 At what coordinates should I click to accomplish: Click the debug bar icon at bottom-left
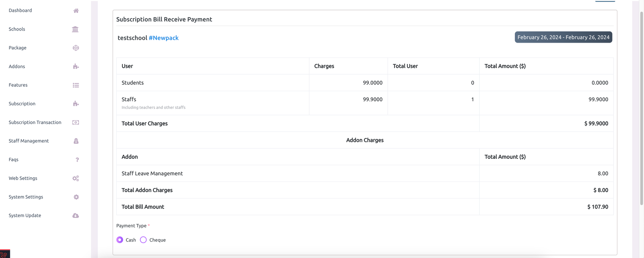click(4, 254)
